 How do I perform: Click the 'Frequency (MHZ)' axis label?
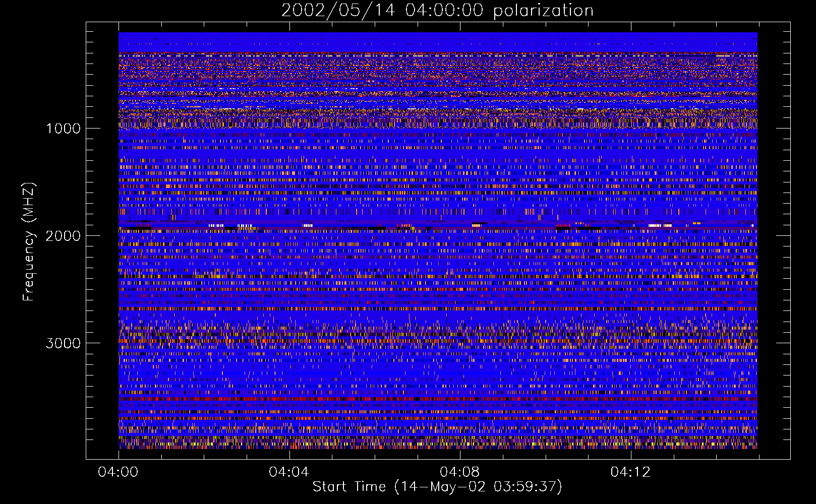[x=29, y=241]
